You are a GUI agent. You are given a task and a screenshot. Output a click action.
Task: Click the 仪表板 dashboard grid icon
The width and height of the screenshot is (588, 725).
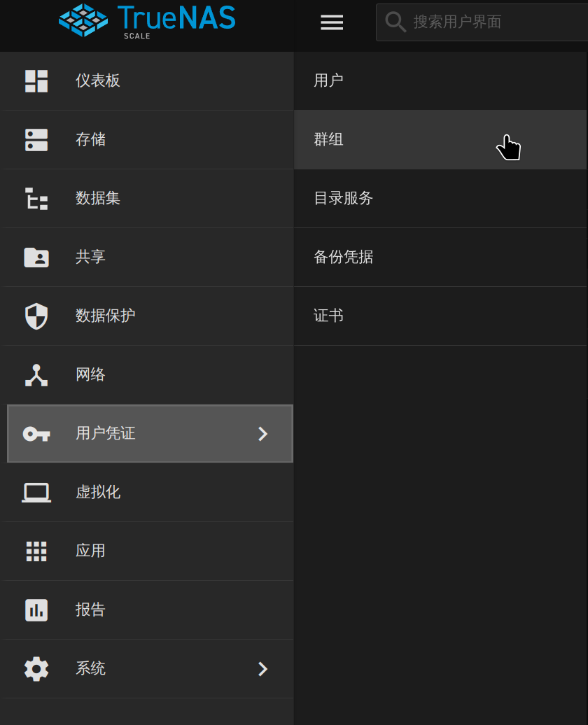click(36, 81)
